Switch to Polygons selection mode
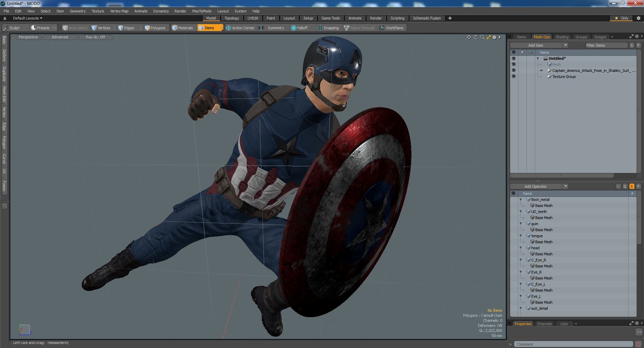644x348 pixels. pos(155,28)
